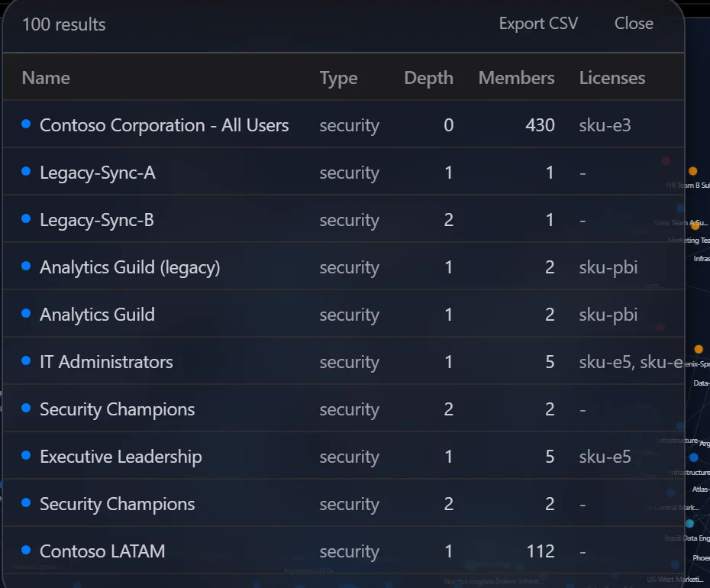
Task: Click sku-pbi license in Analytics Guild (legacy) row
Action: point(608,267)
